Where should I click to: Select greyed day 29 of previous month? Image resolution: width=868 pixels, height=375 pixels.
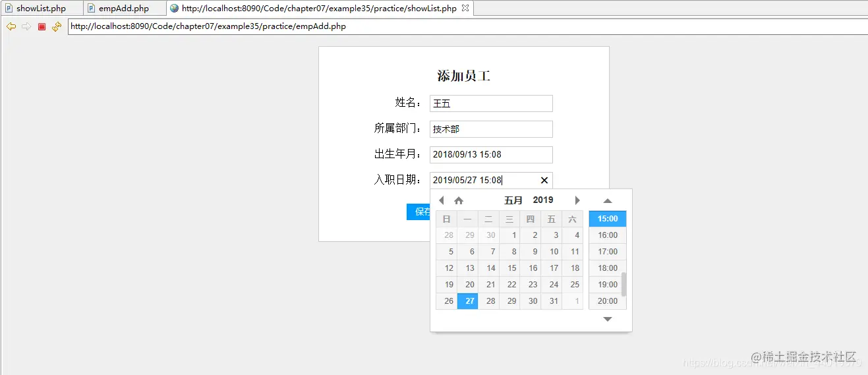click(x=468, y=235)
